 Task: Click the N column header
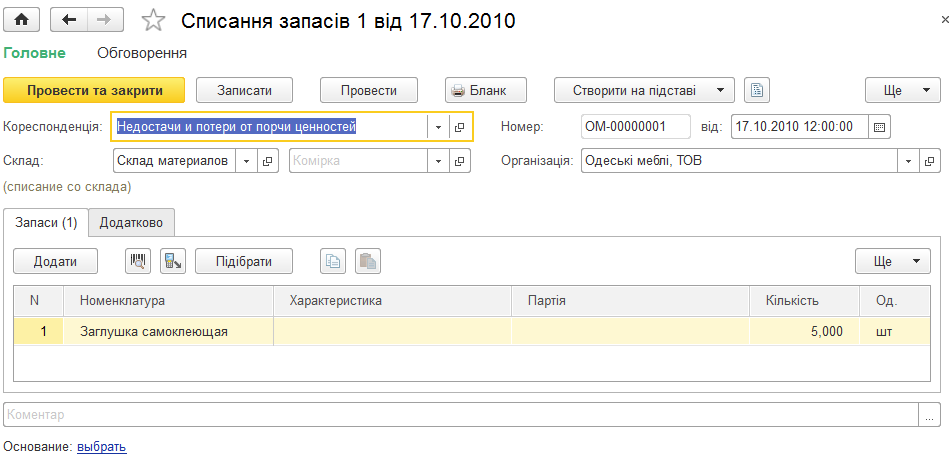tap(38, 300)
